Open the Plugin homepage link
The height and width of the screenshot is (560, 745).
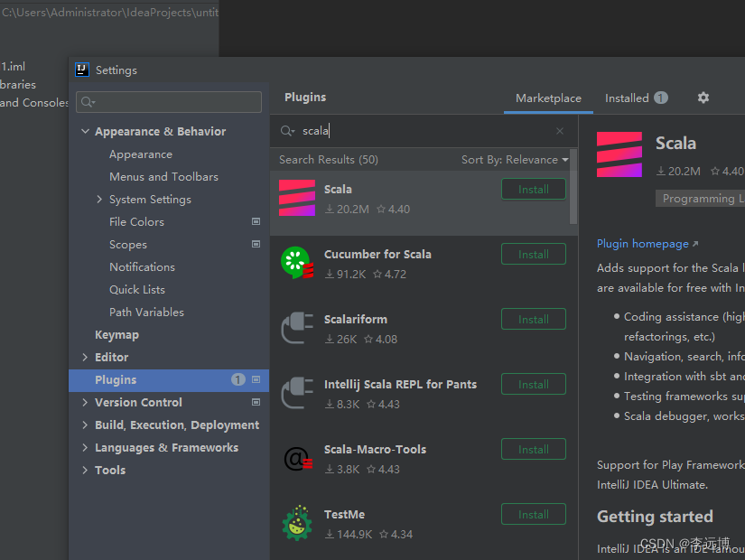647,244
